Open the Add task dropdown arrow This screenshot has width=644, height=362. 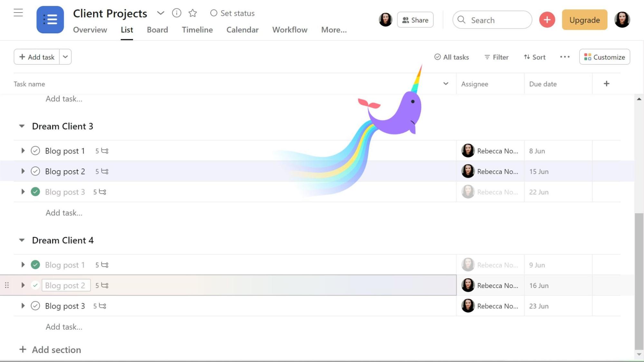pos(65,57)
